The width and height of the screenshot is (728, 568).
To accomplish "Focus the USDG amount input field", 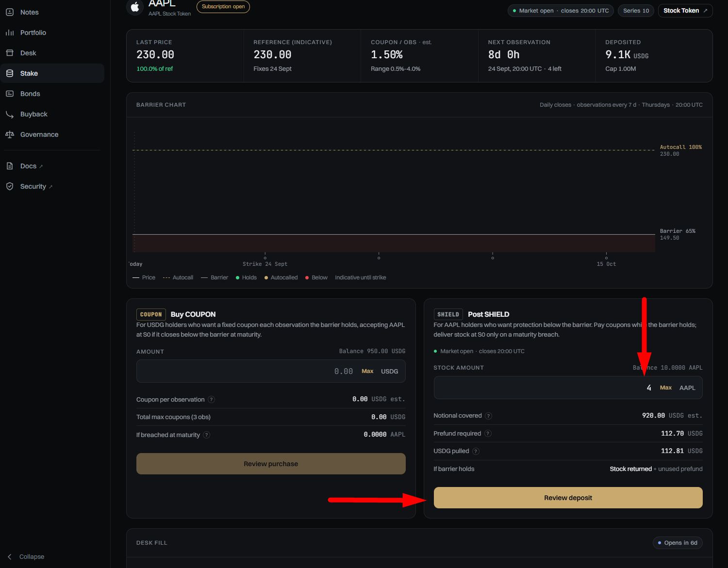I will (271, 371).
